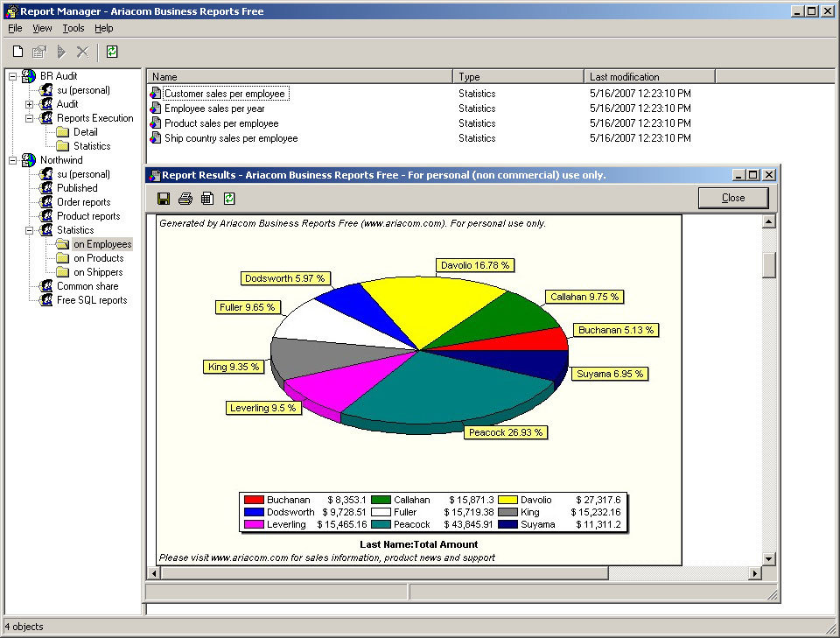Viewport: 840px width, 638px height.
Task: Click vertical scrollbar down arrow in results
Action: pyautogui.click(x=769, y=558)
